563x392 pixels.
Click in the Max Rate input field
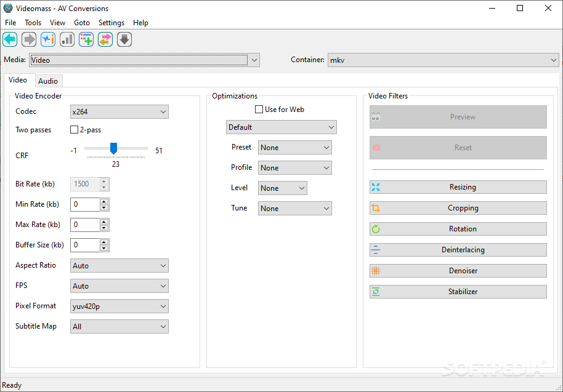tap(85, 225)
